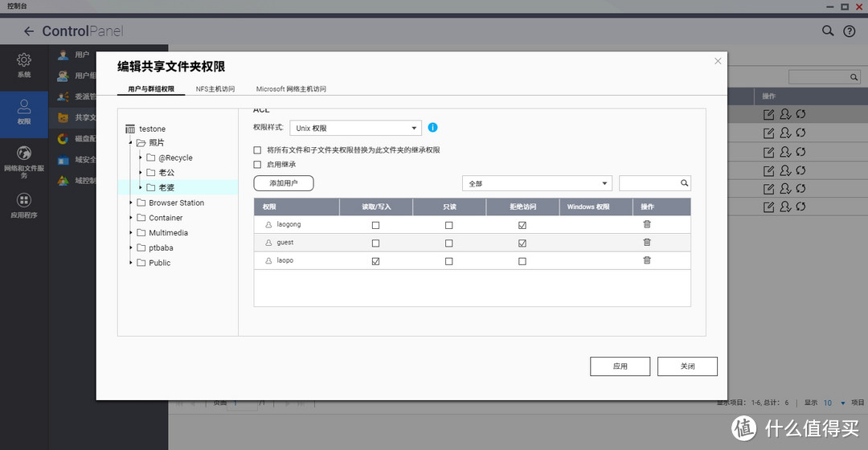Go back using ControlPanel arrow icon
The width and height of the screenshot is (868, 450).
coord(29,31)
